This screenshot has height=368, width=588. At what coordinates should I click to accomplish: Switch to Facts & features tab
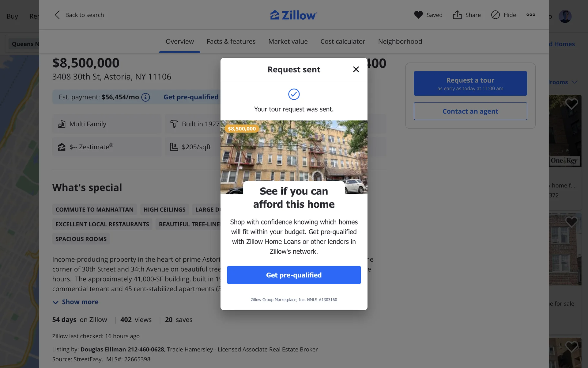(x=231, y=41)
